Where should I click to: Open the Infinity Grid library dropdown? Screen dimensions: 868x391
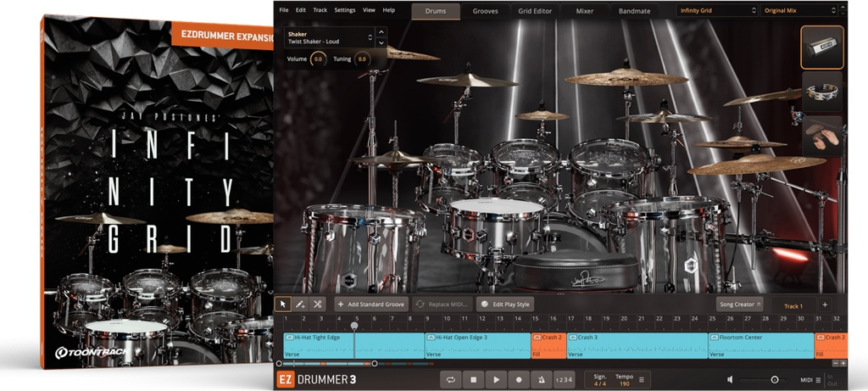coord(716,10)
